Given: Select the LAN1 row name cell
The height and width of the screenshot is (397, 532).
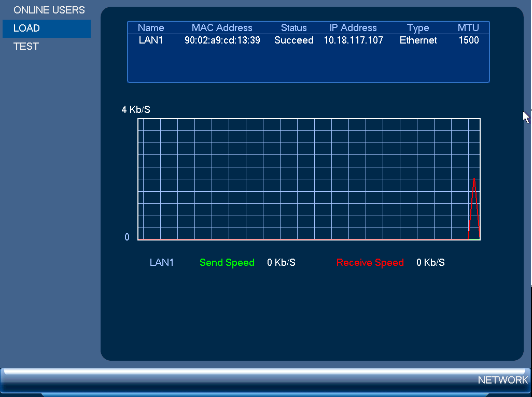Looking at the screenshot, I should tap(151, 40).
